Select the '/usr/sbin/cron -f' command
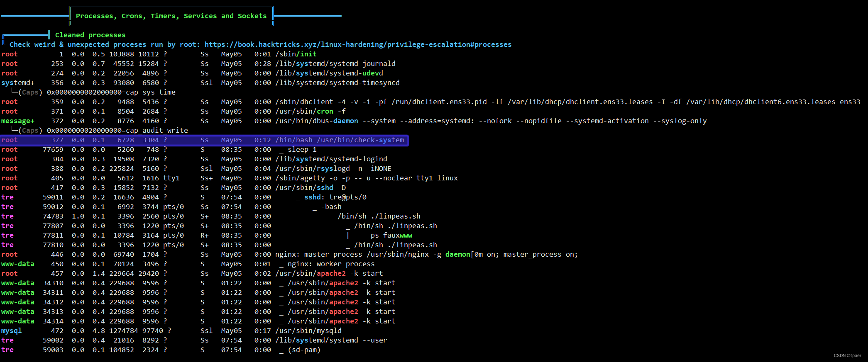The image size is (868, 362). 311,111
